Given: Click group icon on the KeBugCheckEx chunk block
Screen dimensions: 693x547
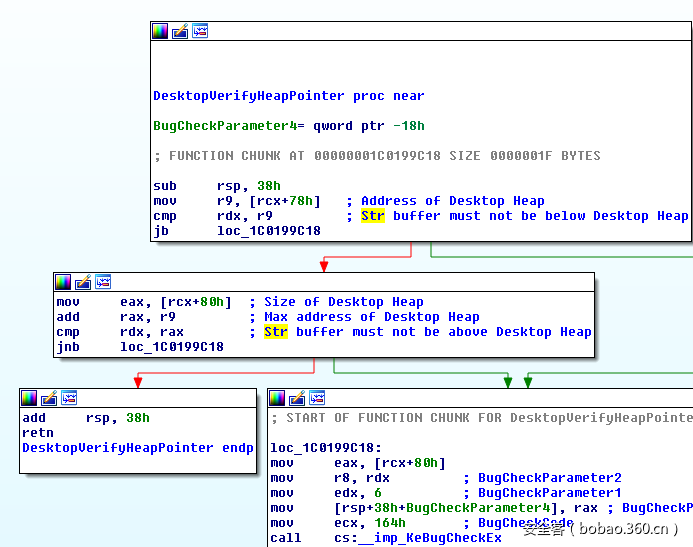Looking at the screenshot, I should pyautogui.click(x=317, y=398).
